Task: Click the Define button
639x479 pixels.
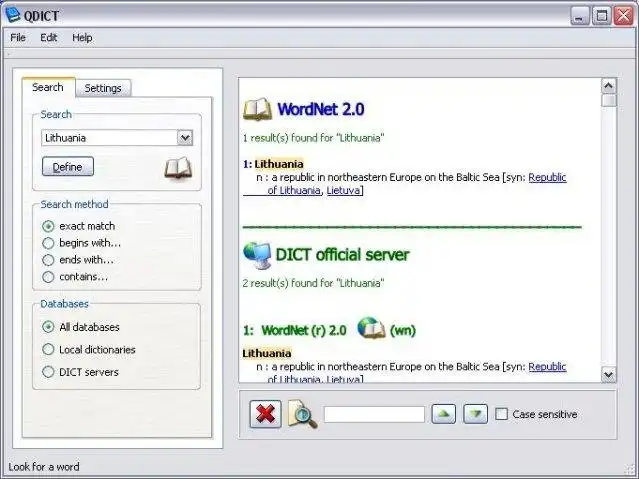Action: [x=68, y=167]
